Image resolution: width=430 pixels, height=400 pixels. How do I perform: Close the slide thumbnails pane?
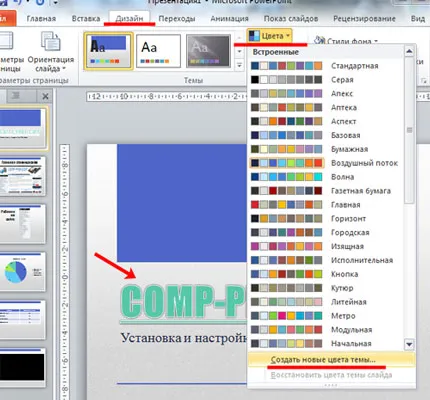point(45,97)
